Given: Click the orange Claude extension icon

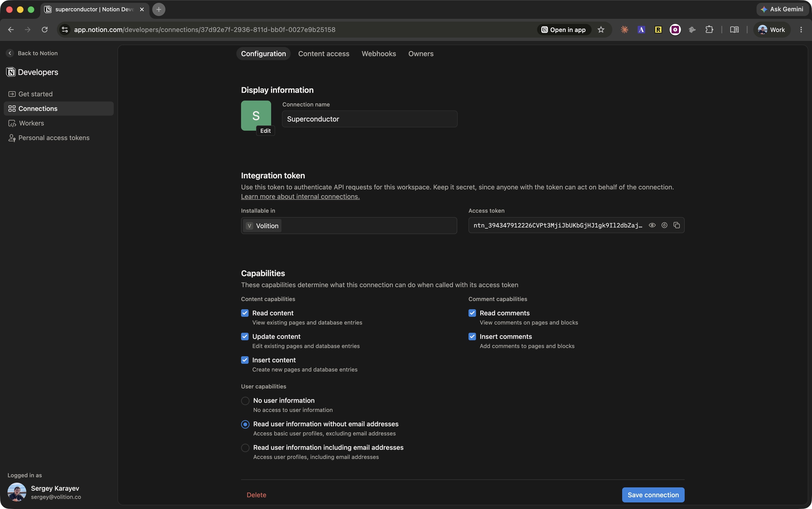Looking at the screenshot, I should (625, 30).
